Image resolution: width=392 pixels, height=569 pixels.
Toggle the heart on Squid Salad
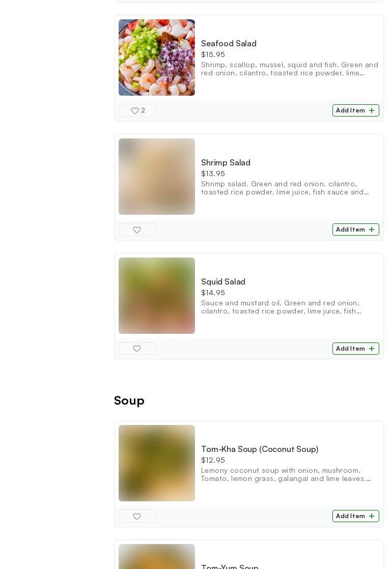(137, 349)
